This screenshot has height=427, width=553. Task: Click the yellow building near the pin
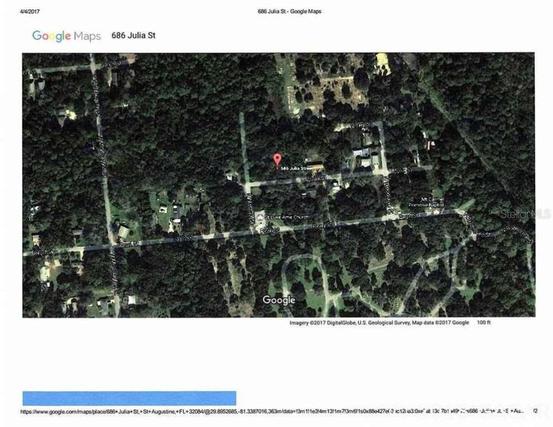[x=315, y=165]
